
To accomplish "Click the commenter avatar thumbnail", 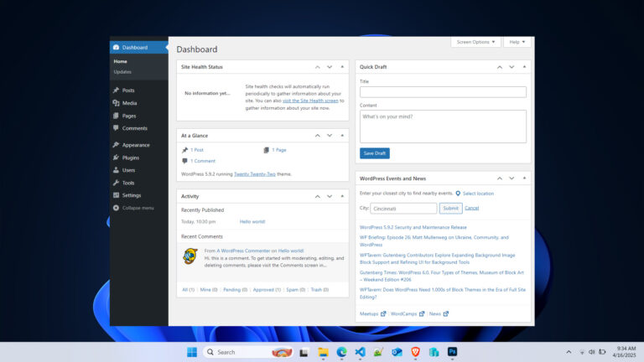I will pos(190,256).
